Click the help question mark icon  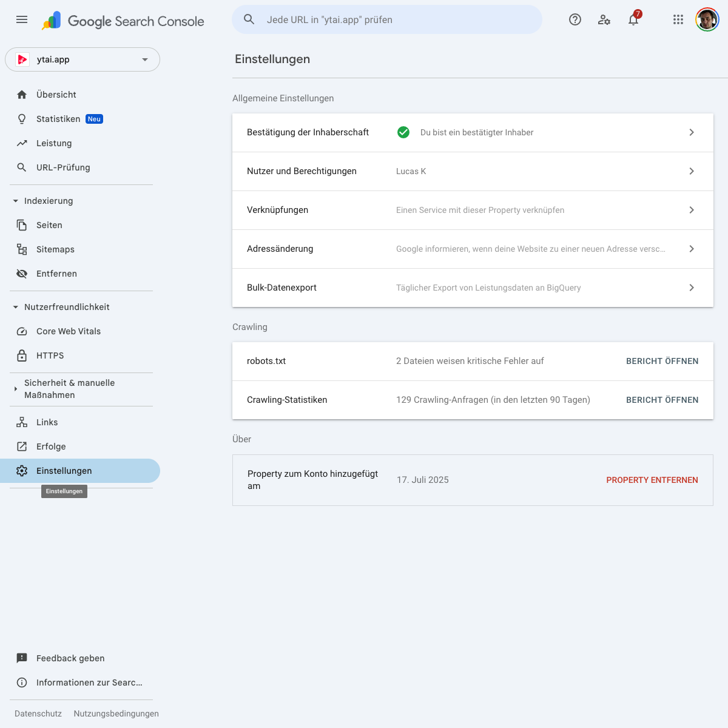click(x=575, y=19)
